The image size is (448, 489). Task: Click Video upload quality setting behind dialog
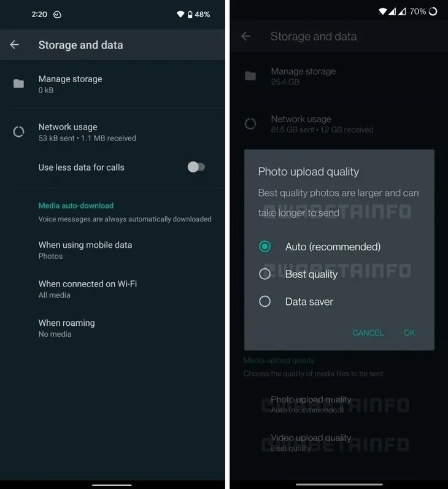click(339, 443)
